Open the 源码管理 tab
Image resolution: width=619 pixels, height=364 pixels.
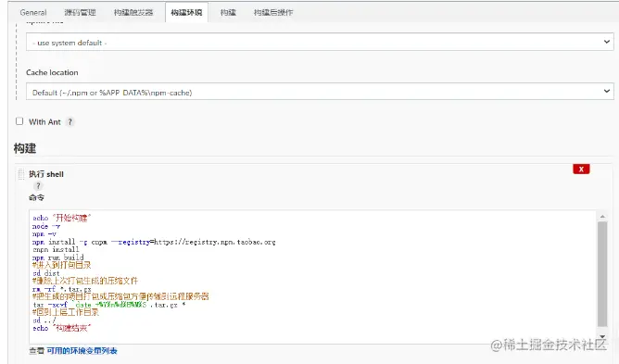(x=80, y=12)
